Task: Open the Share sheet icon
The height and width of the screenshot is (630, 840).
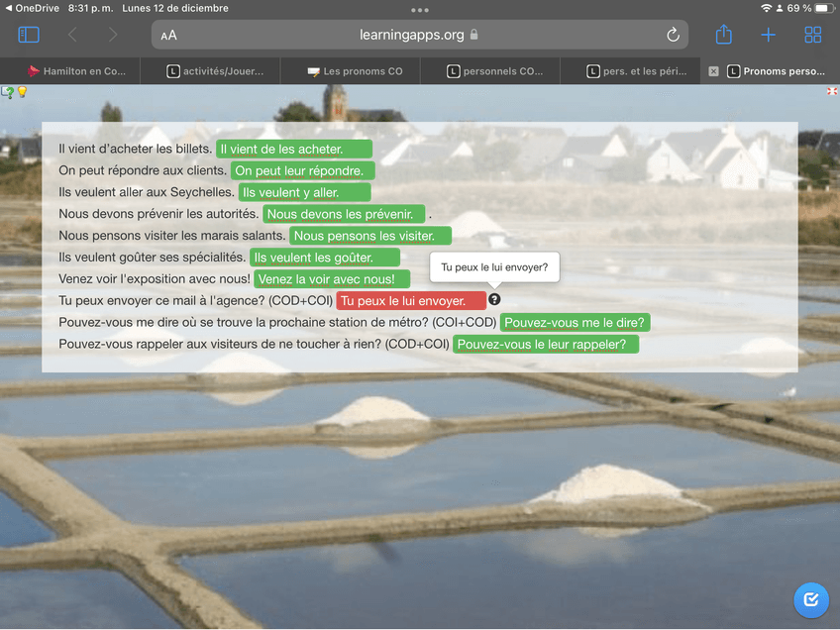Action: tap(724, 35)
